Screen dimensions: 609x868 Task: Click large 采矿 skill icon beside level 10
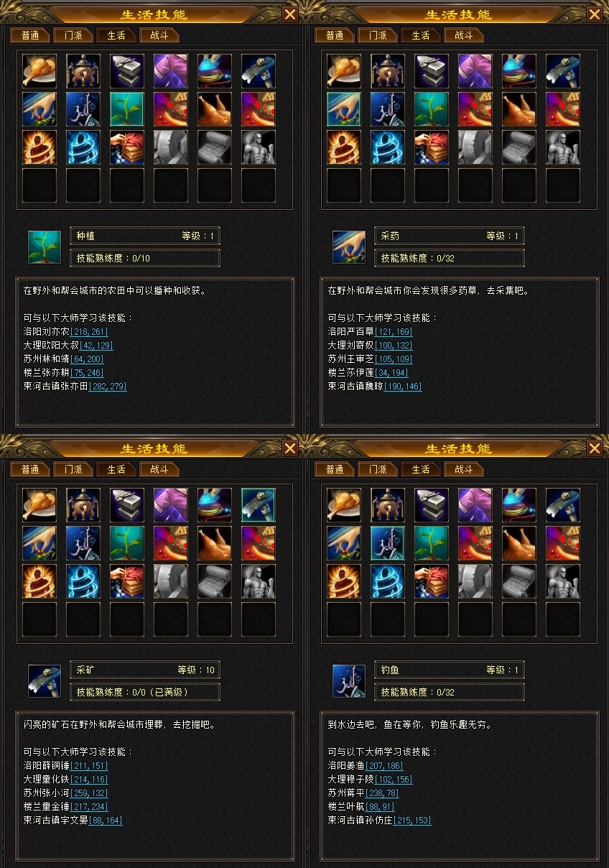point(45,680)
